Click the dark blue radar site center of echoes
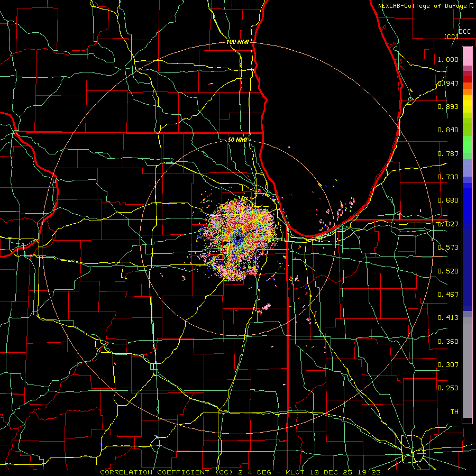Image resolution: width=476 pixels, height=476 pixels. (x=237, y=237)
